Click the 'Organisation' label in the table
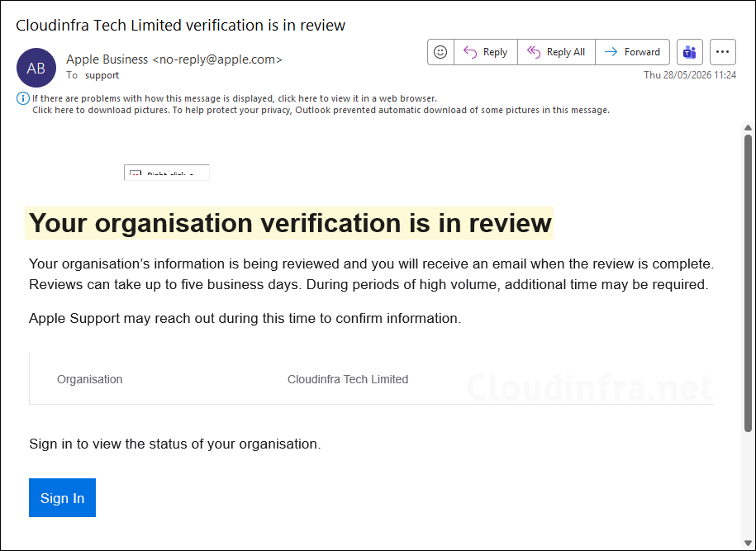Screen dimensions: 756x551 (90, 379)
